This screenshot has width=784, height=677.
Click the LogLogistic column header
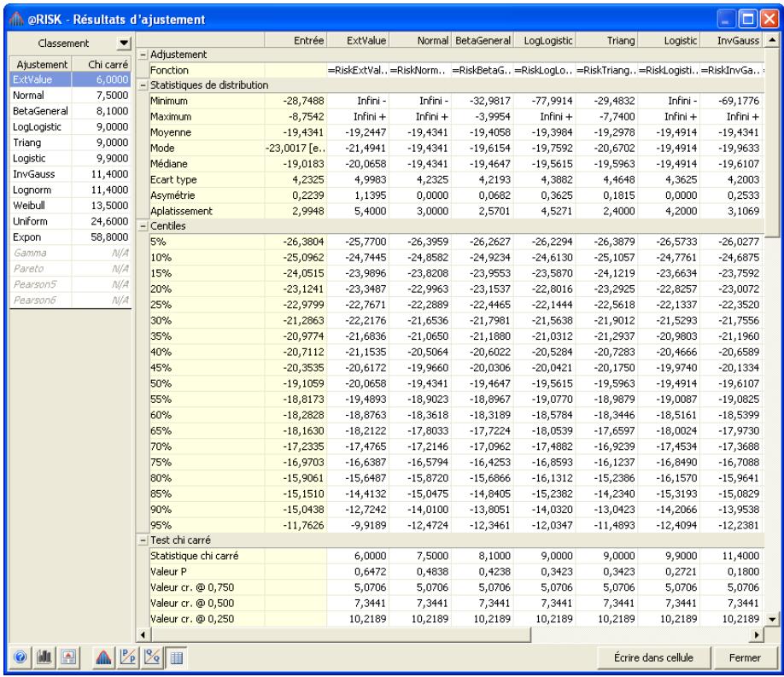click(x=546, y=39)
